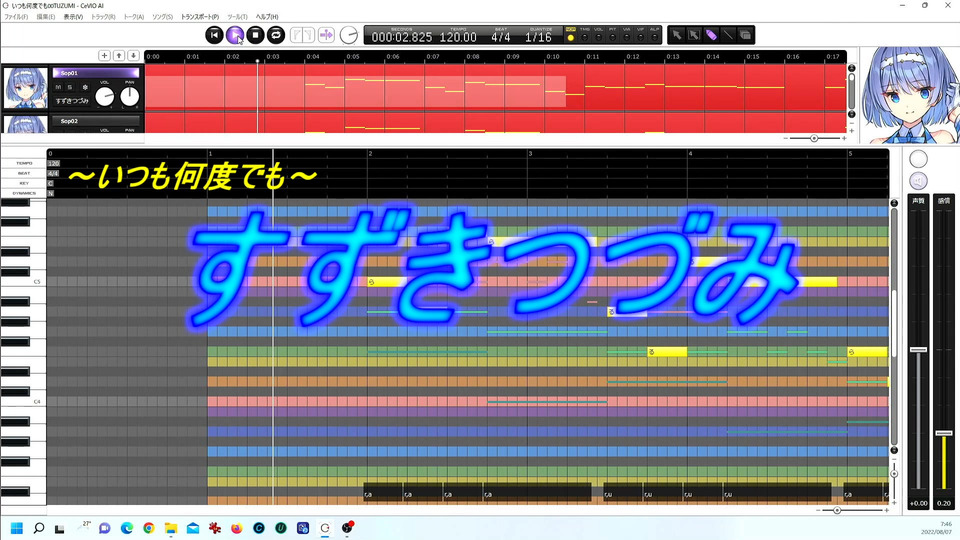This screenshot has width=960, height=540.
Task: Open File Explorer from taskbar
Action: click(x=171, y=528)
